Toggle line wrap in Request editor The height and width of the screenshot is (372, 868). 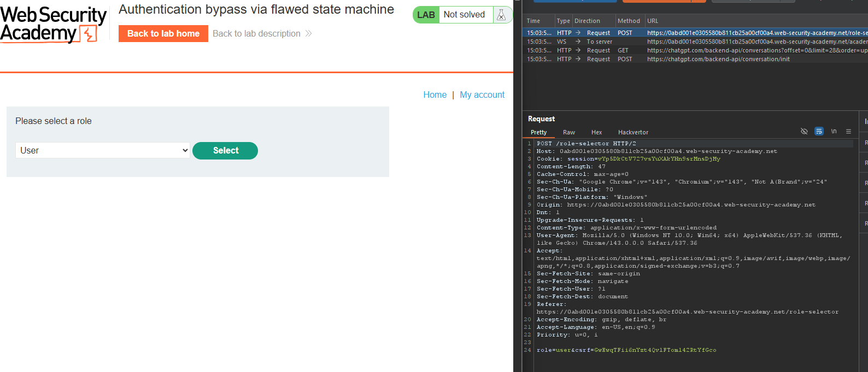point(819,132)
